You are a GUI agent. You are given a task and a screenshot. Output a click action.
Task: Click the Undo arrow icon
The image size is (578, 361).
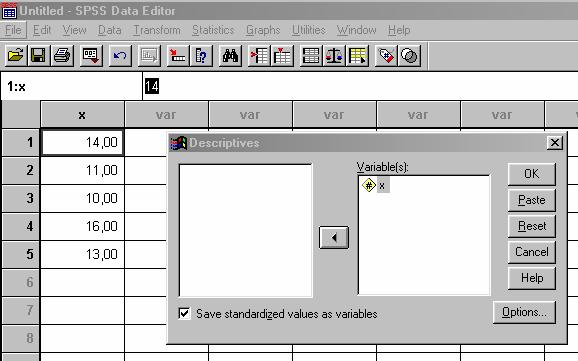pyautogui.click(x=120, y=56)
